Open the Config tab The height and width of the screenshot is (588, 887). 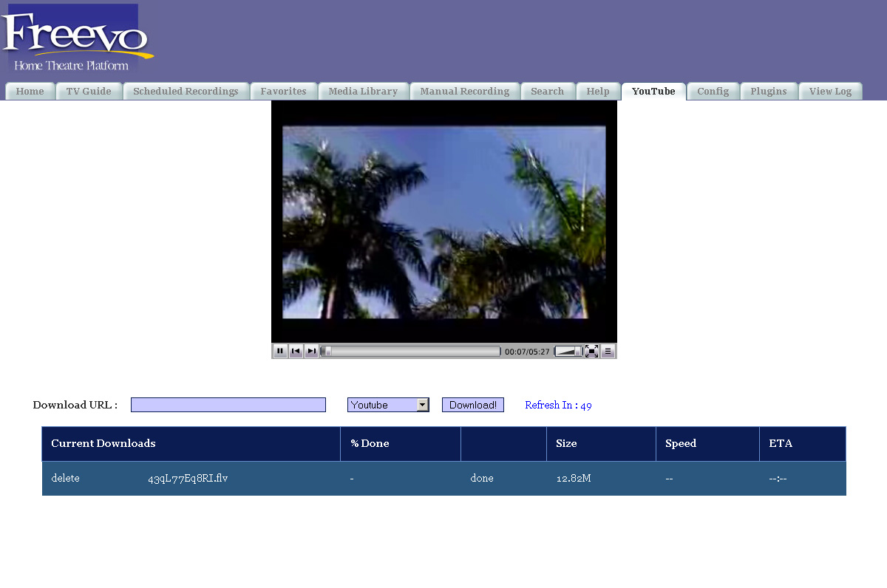(713, 92)
